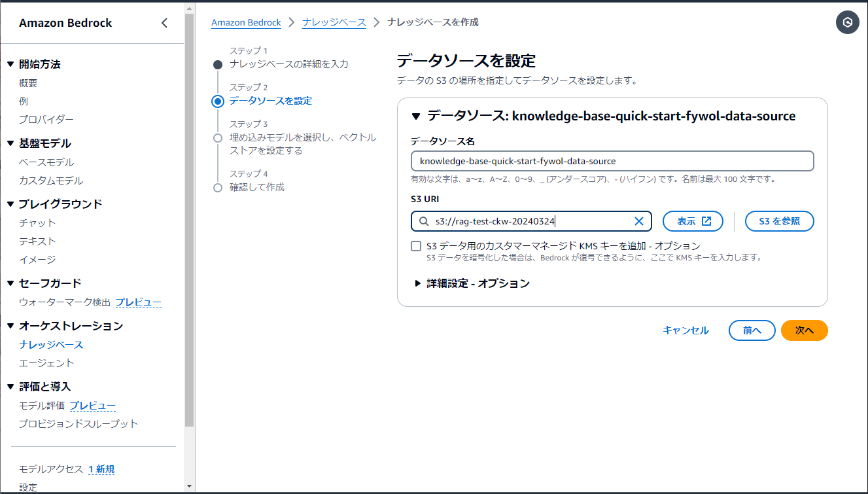Open S3 via the 表示 external link button
This screenshot has width=868, height=494.
693,221
